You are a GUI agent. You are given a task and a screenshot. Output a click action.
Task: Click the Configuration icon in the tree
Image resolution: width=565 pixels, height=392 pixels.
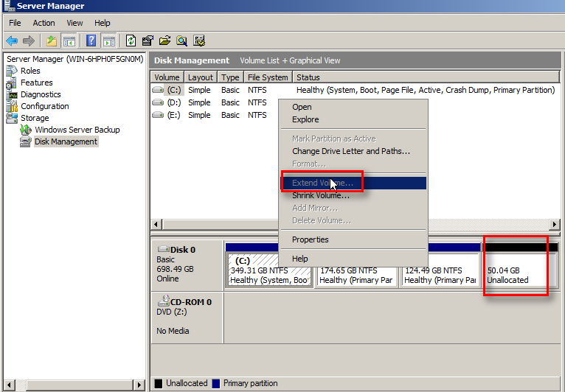[12, 106]
